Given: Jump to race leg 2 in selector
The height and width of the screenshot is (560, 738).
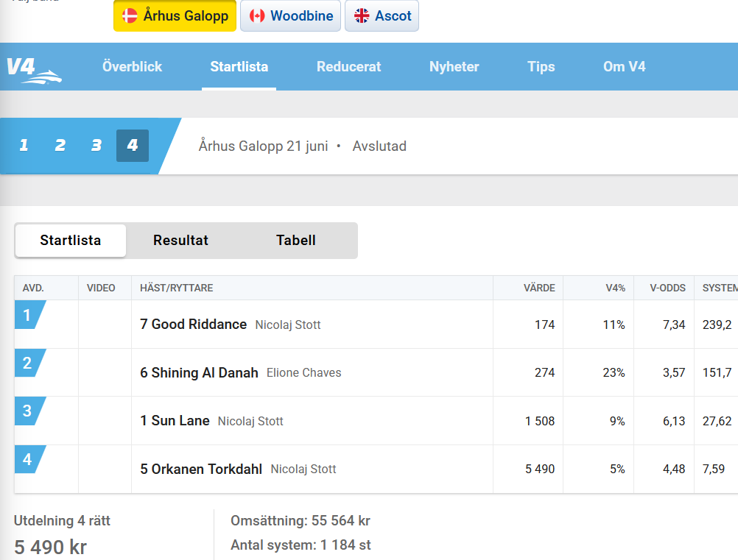Looking at the screenshot, I should pyautogui.click(x=60, y=145).
